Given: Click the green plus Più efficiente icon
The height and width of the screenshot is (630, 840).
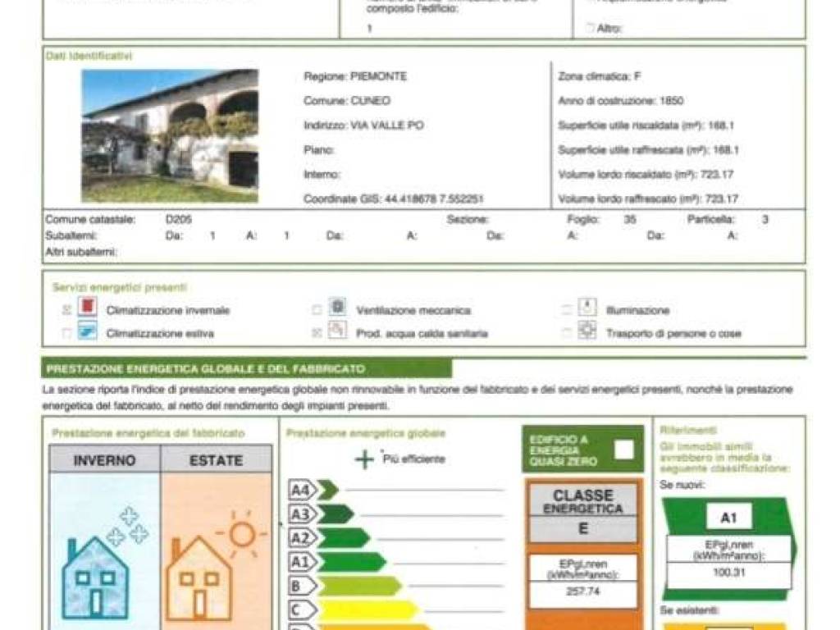Looking at the screenshot, I should point(364,459).
